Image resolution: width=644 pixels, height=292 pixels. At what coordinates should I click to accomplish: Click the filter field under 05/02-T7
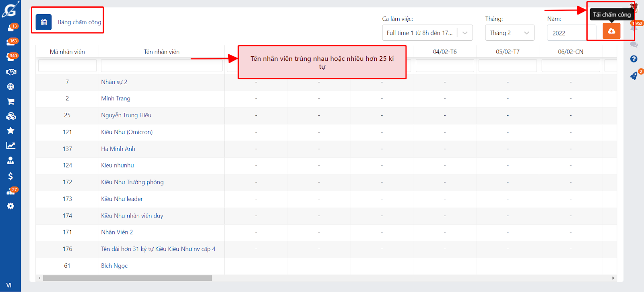click(508, 66)
